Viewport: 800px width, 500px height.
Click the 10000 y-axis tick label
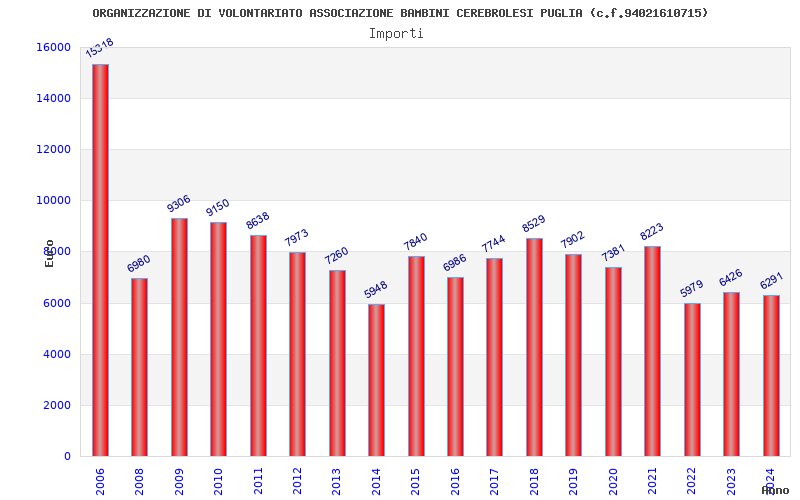coord(54,201)
